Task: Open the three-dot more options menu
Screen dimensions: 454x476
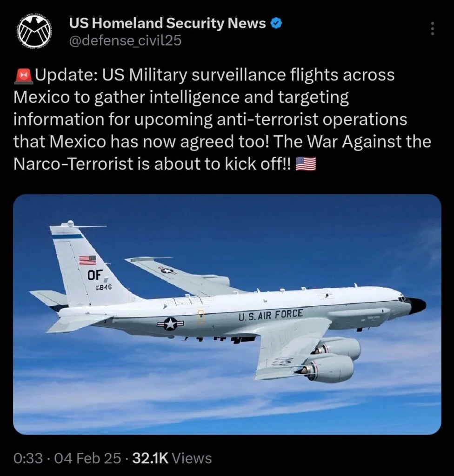Action: [x=432, y=28]
